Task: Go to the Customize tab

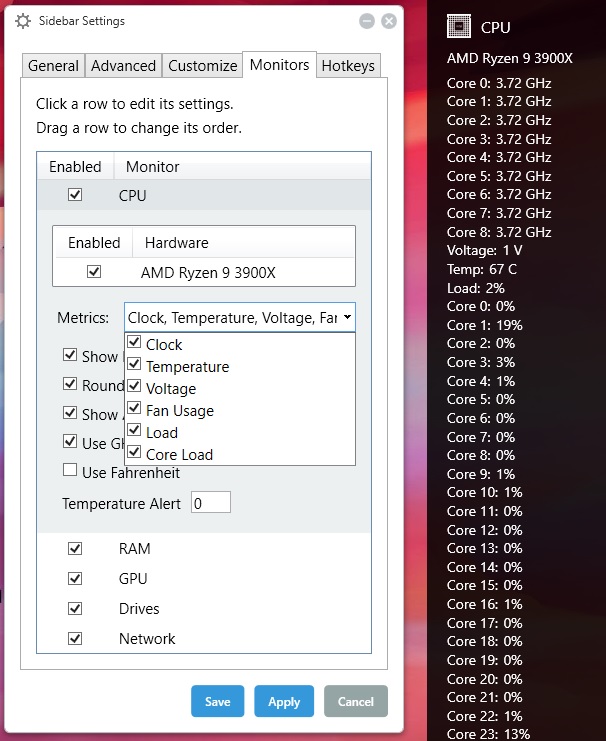Action: pos(202,65)
